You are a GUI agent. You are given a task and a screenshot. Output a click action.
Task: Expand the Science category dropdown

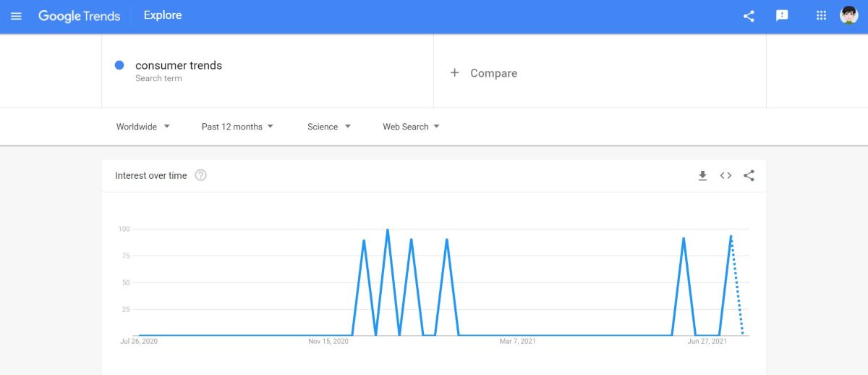329,127
